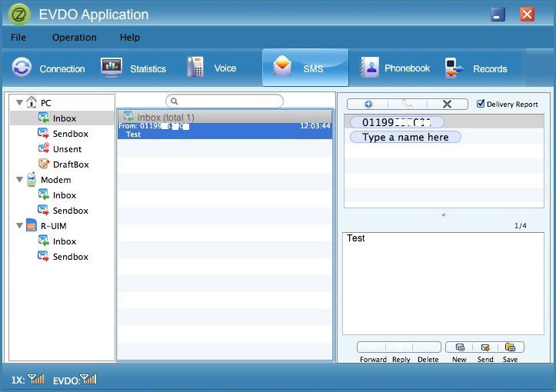The width and height of the screenshot is (556, 392).
Task: Collapse the R-UIM tree node
Action: pyautogui.click(x=19, y=226)
